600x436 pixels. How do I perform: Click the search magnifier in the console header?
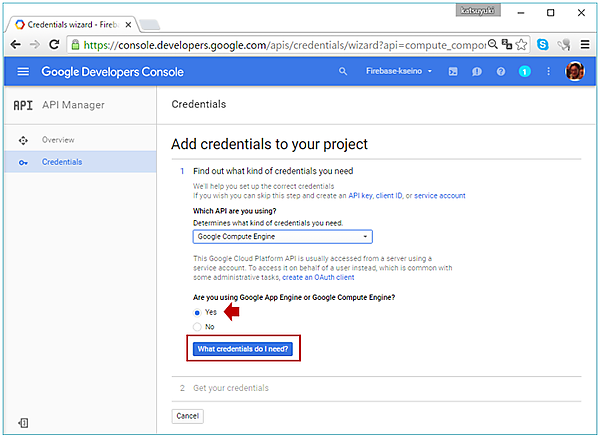click(343, 72)
